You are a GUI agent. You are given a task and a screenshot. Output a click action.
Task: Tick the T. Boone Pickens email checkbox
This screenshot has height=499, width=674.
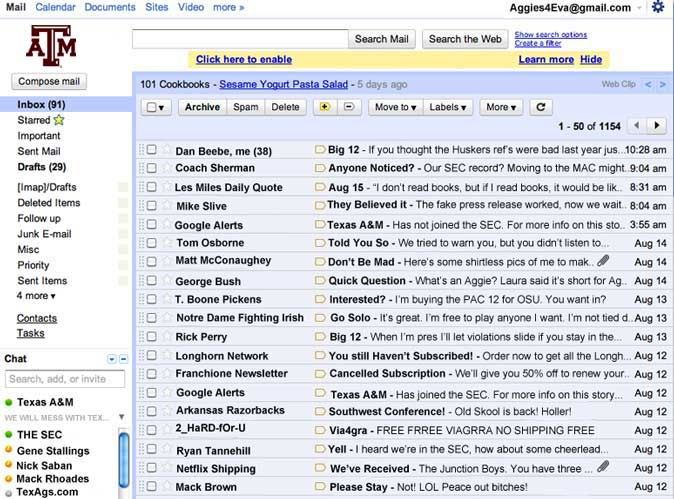point(151,299)
